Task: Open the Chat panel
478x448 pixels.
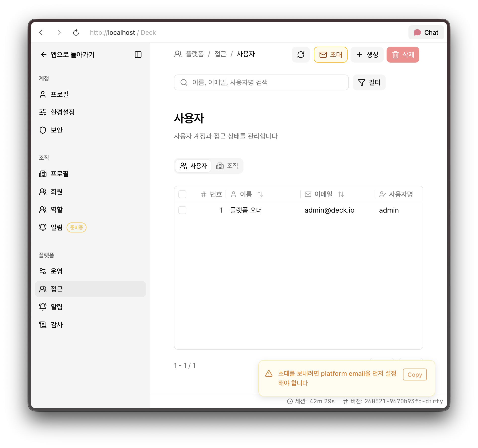Action: [x=426, y=33]
